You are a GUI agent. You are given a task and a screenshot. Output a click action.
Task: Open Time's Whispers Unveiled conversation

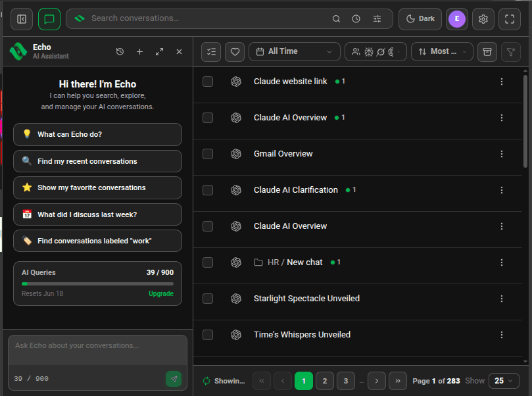click(x=302, y=335)
